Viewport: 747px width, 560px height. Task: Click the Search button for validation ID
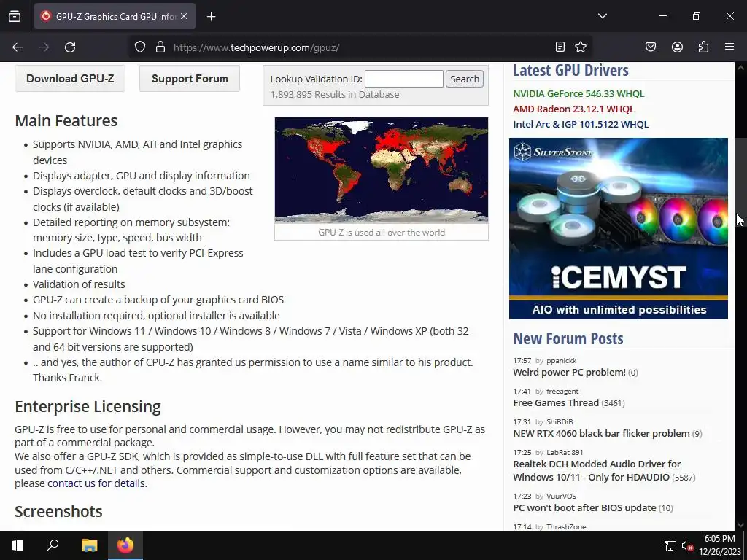[465, 79]
